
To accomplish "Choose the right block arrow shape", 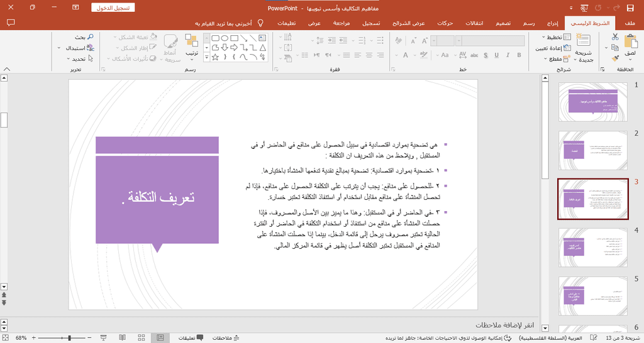I will click(x=234, y=48).
